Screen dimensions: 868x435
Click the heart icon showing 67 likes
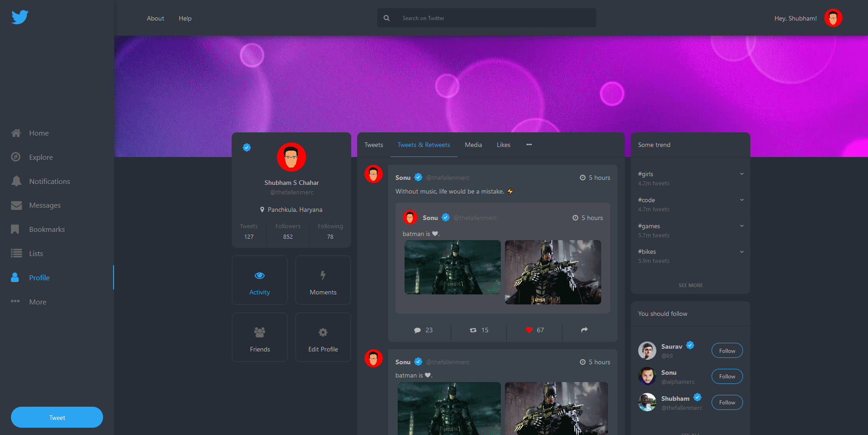click(x=529, y=330)
